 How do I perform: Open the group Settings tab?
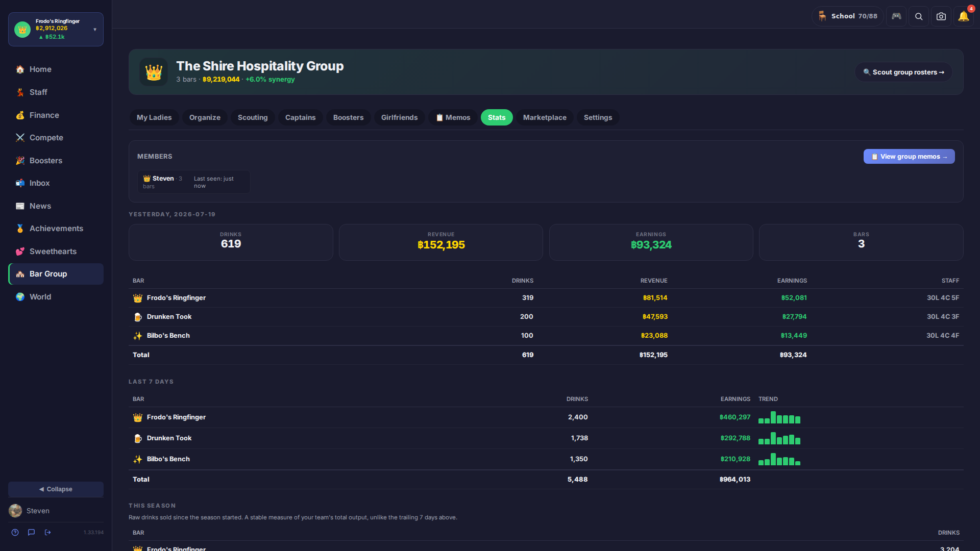click(598, 117)
